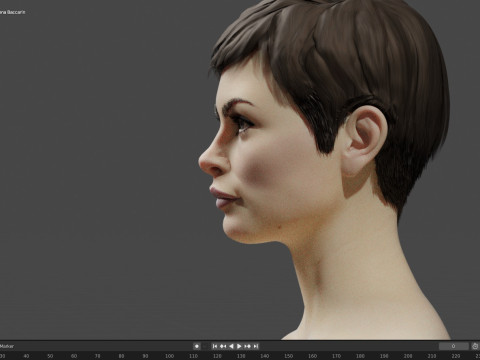Open the Marker menu in timeline
The image size is (480, 360).
click(7, 346)
